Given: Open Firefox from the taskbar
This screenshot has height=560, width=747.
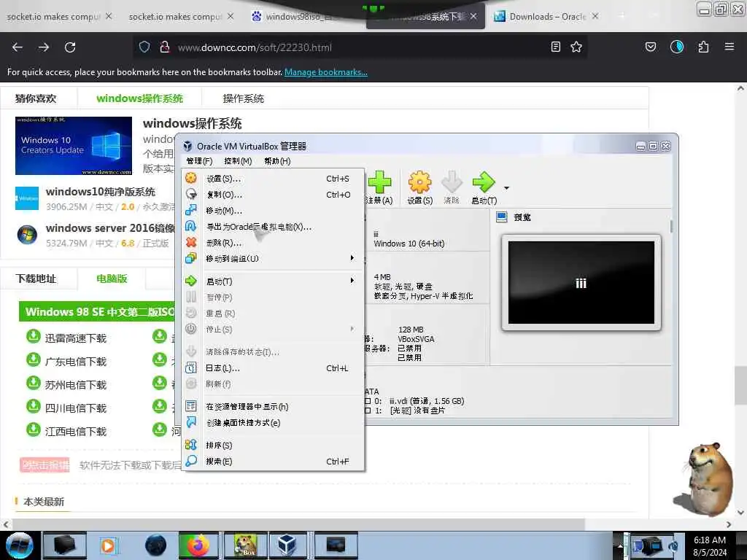Looking at the screenshot, I should click(198, 545).
